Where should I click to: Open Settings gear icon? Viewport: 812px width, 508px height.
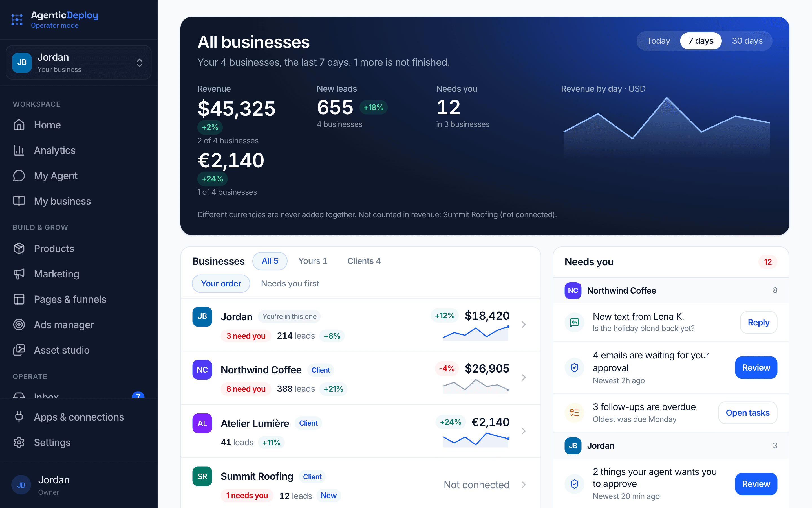pyautogui.click(x=19, y=442)
